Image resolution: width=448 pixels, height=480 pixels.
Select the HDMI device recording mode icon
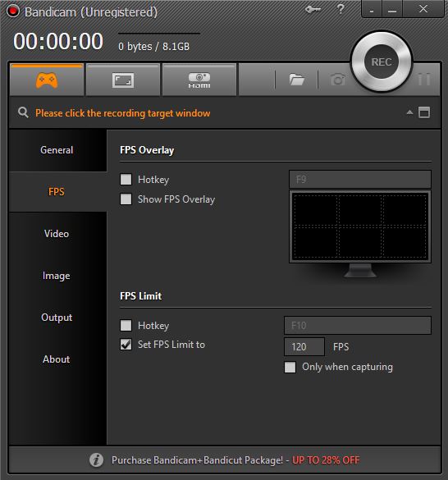click(199, 80)
